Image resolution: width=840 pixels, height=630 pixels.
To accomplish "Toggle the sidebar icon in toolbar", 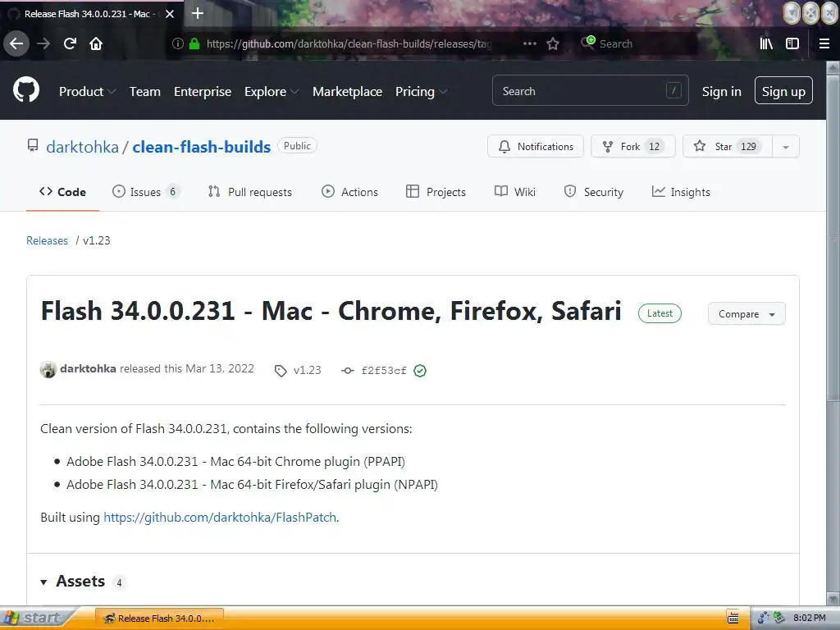I will [x=792, y=43].
